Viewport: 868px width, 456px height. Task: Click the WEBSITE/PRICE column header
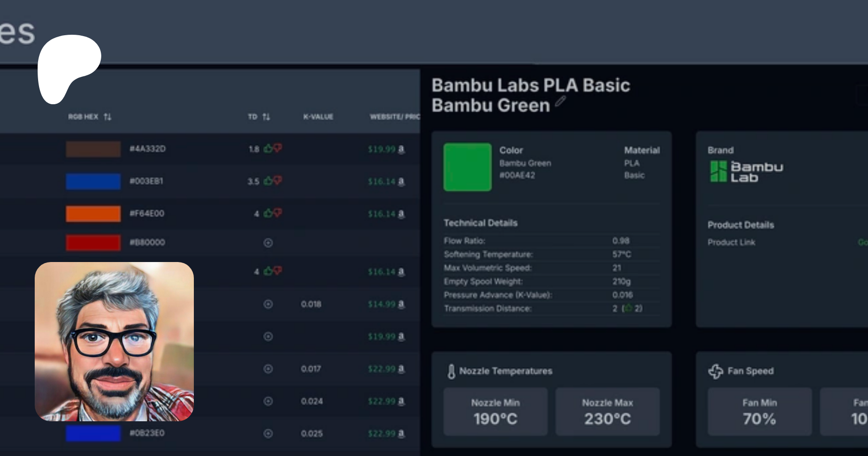pyautogui.click(x=394, y=117)
